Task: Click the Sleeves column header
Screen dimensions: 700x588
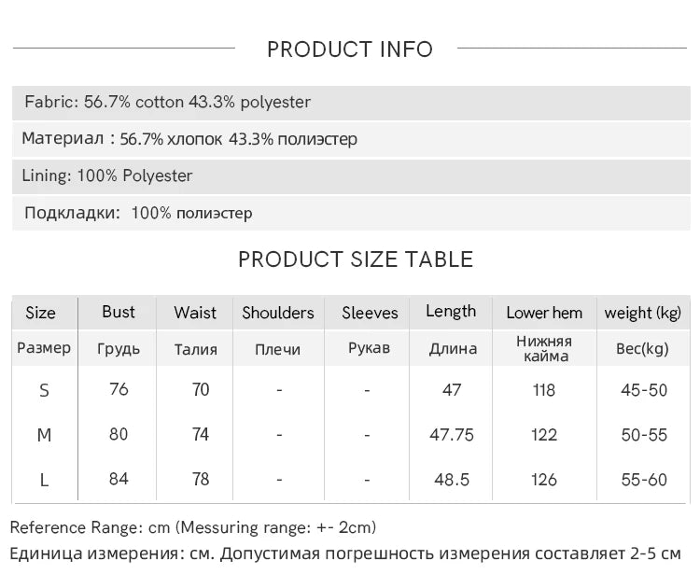Action: tap(370, 313)
